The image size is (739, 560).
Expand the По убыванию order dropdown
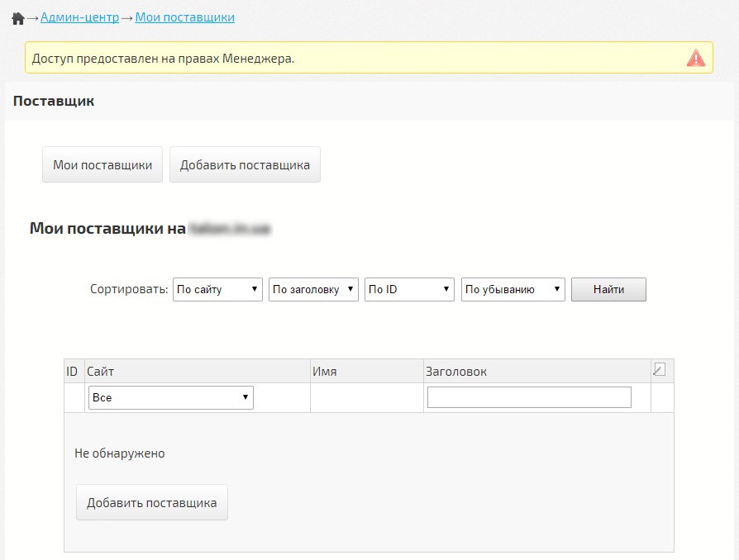pyautogui.click(x=513, y=289)
